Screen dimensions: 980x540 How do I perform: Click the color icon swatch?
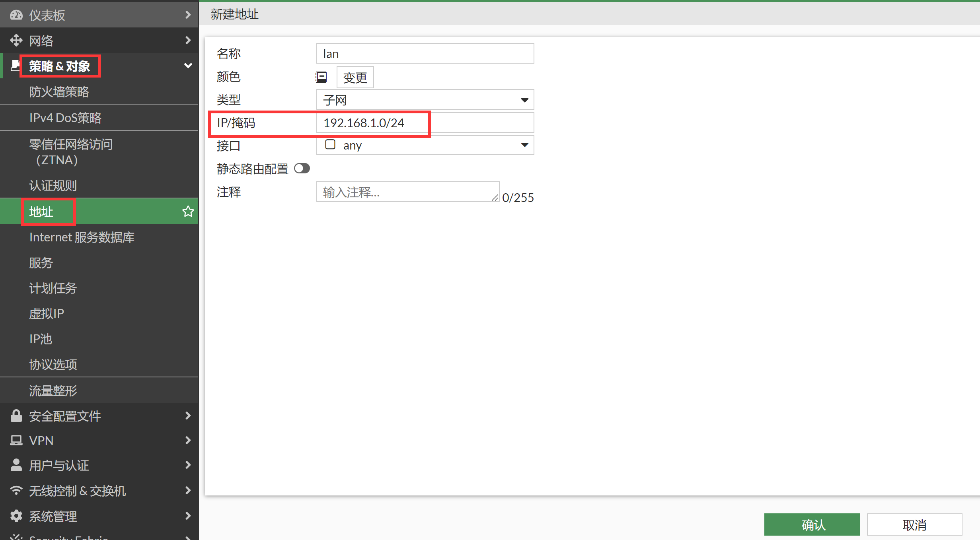pos(321,77)
